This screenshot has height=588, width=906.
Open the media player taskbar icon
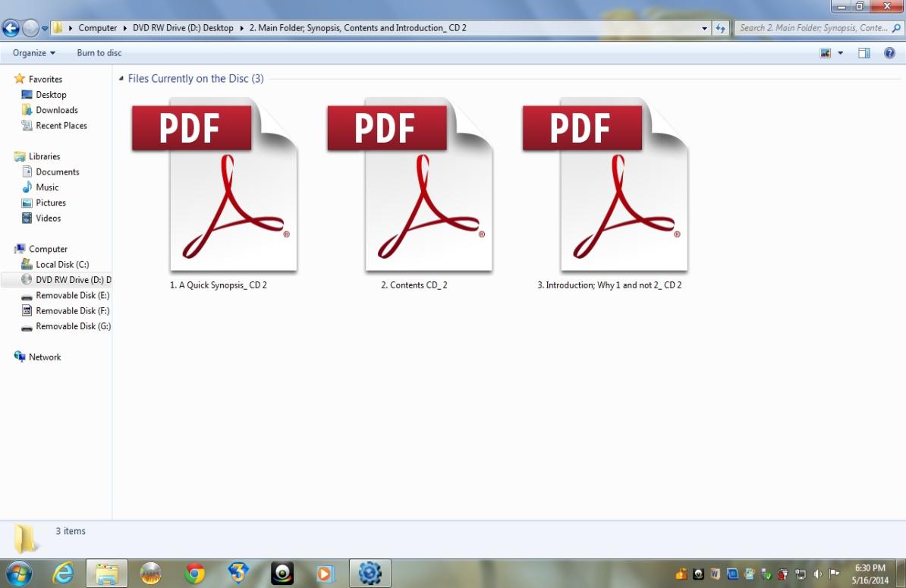[x=324, y=574]
